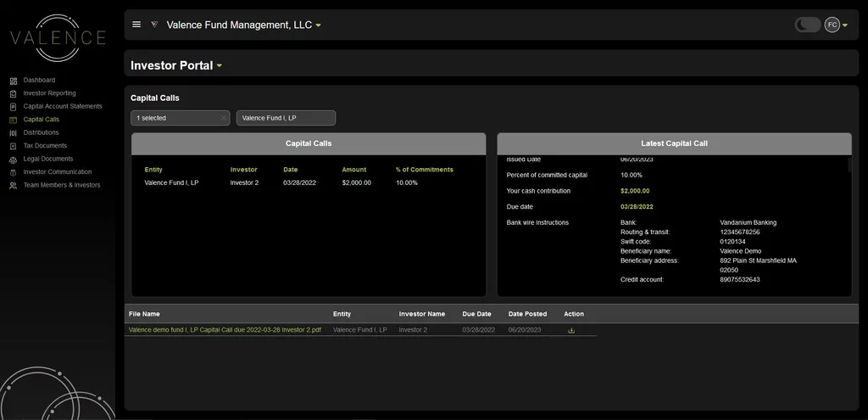Click the Distributions sidebar icon
The width and height of the screenshot is (868, 420).
(x=14, y=133)
